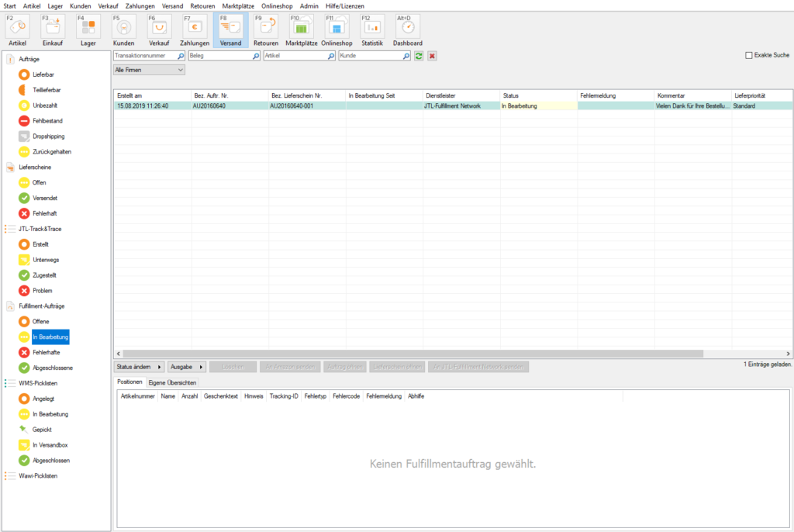Open the Alle Firmen dropdown
Screen dimensions: 794x532
[149, 70]
